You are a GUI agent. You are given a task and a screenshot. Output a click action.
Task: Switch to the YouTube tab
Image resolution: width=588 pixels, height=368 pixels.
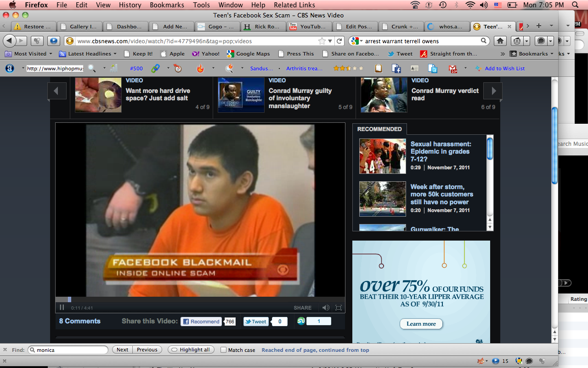pos(308,27)
